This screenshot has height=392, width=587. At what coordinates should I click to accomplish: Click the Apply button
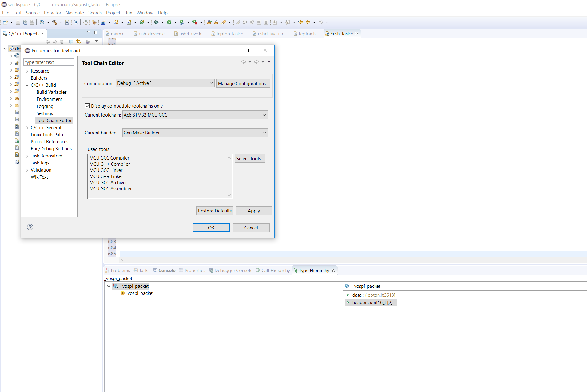coord(254,211)
